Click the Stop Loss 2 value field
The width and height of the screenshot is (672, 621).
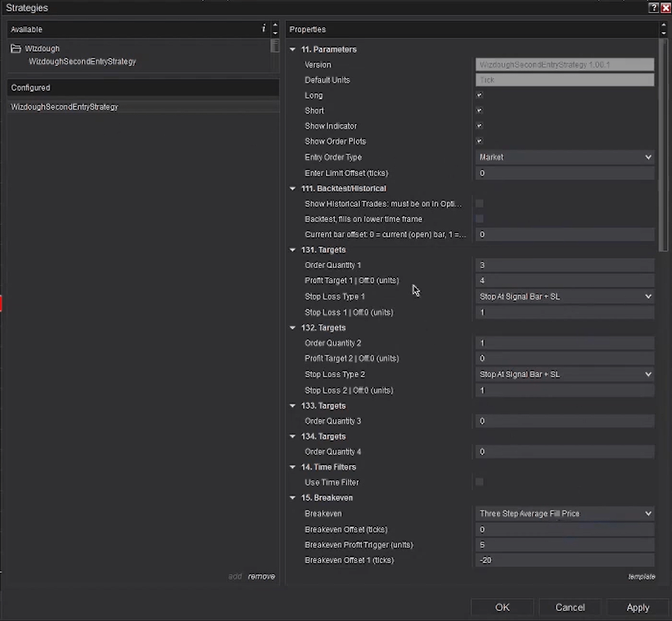pos(565,390)
